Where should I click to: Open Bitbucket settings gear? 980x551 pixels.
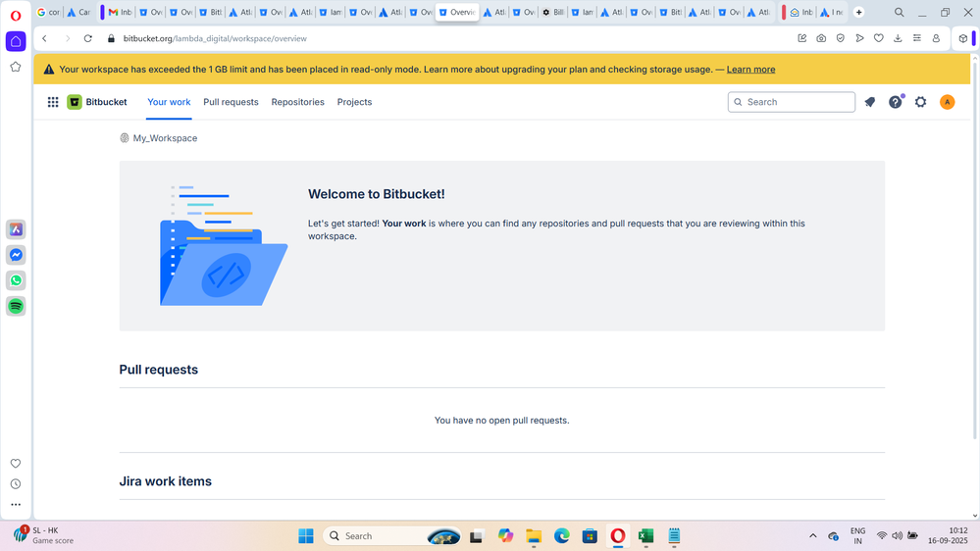click(x=920, y=102)
